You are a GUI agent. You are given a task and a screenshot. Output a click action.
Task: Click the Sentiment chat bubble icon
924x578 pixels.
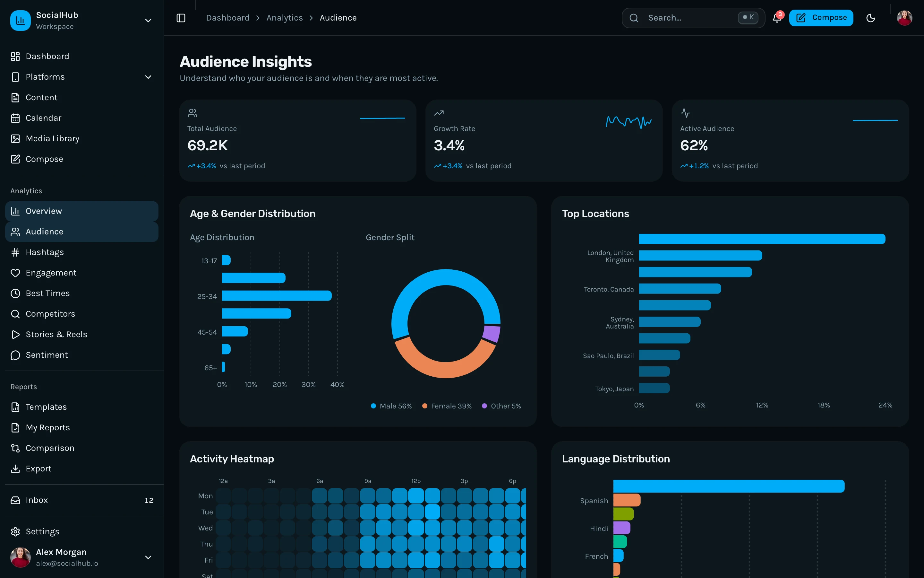[15, 355]
